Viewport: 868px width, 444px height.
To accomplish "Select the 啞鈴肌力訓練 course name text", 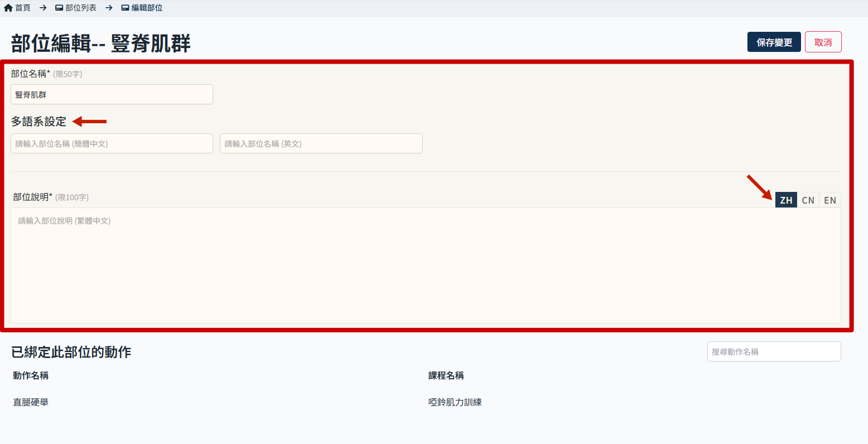I will [455, 402].
